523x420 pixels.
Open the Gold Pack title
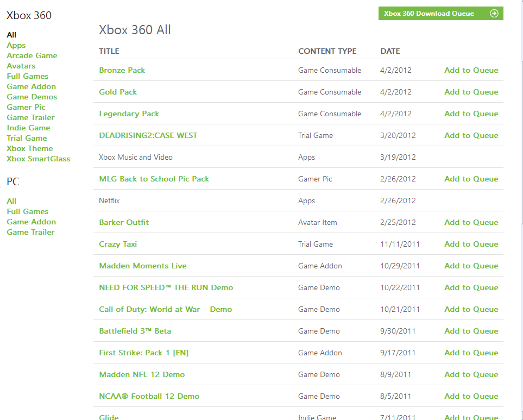tap(118, 92)
